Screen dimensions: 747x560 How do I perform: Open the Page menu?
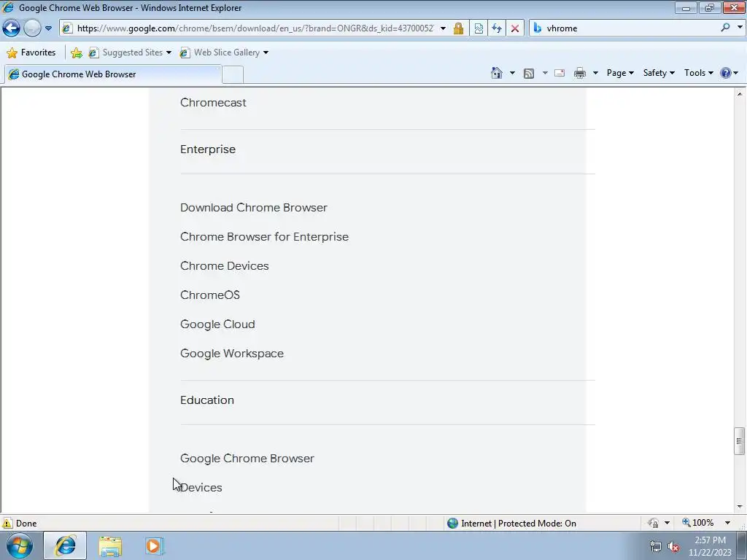pos(620,73)
